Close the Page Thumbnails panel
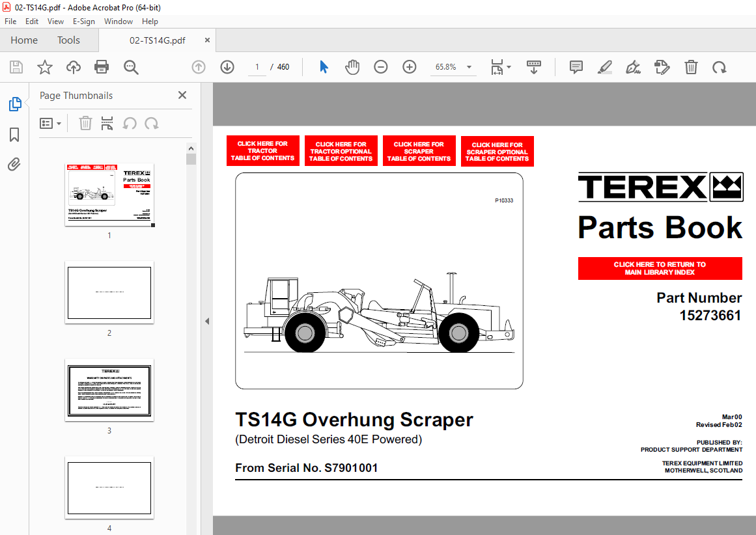 (x=182, y=95)
